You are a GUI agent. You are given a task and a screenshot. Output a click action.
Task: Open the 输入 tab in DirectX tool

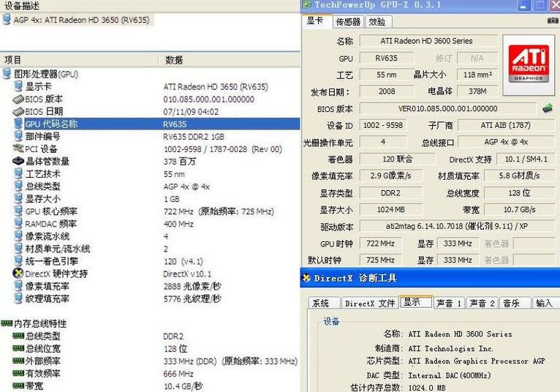point(545,303)
